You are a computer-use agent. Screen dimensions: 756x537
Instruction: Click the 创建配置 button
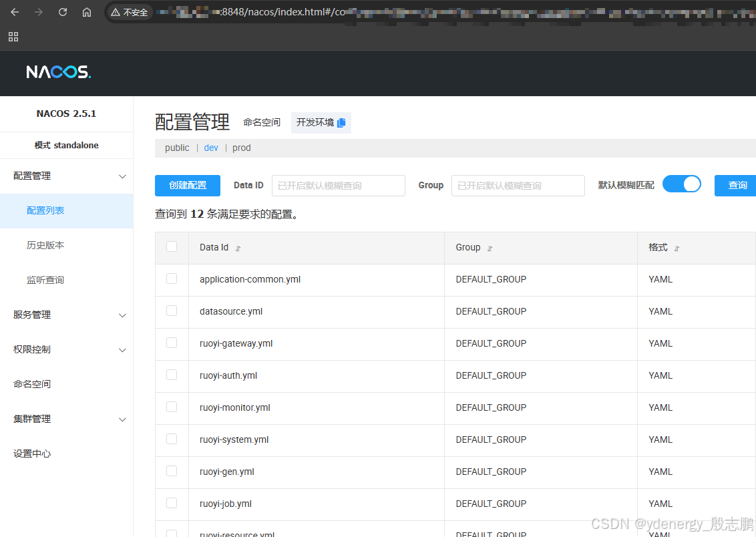coord(188,186)
